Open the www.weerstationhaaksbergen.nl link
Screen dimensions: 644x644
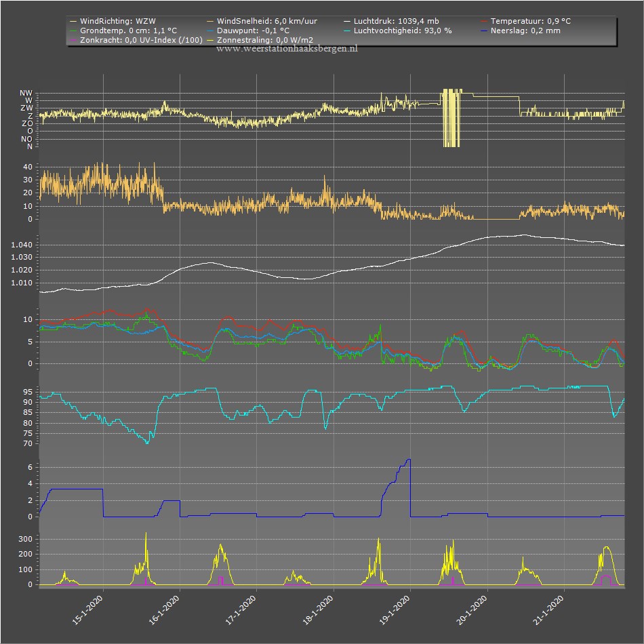(x=287, y=48)
